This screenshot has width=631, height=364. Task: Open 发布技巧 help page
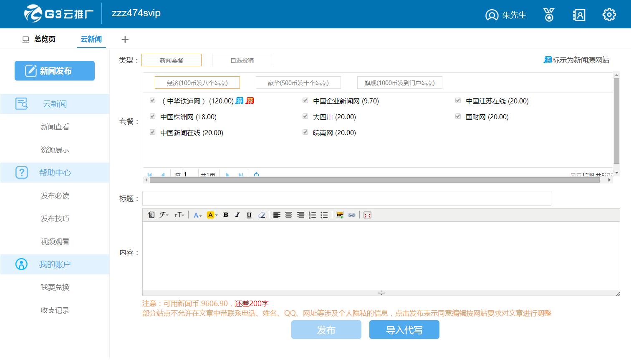55,218
